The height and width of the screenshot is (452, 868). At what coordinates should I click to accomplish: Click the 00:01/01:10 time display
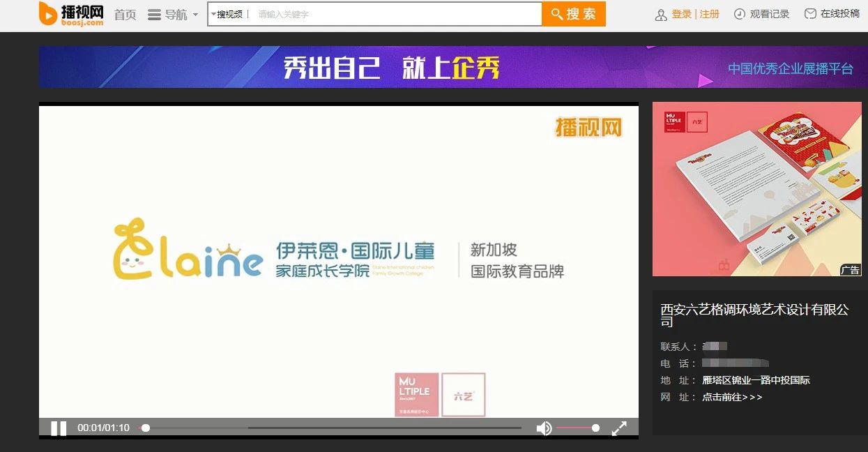(103, 428)
